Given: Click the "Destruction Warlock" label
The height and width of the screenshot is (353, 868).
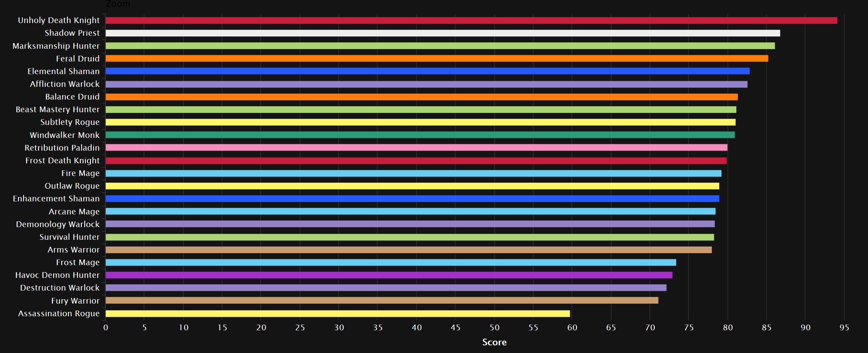Looking at the screenshot, I should coord(59,288).
